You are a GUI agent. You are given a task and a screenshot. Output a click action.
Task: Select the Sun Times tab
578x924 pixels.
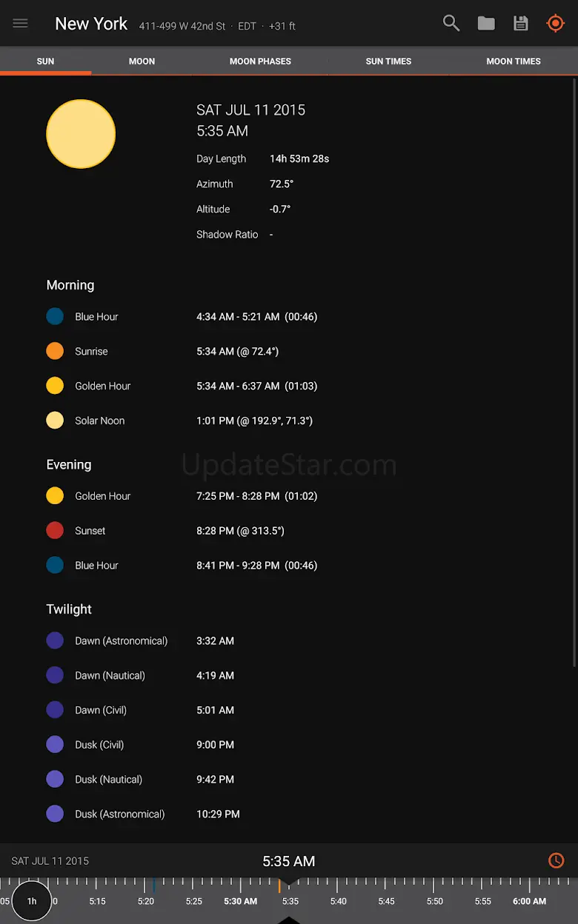[388, 61]
